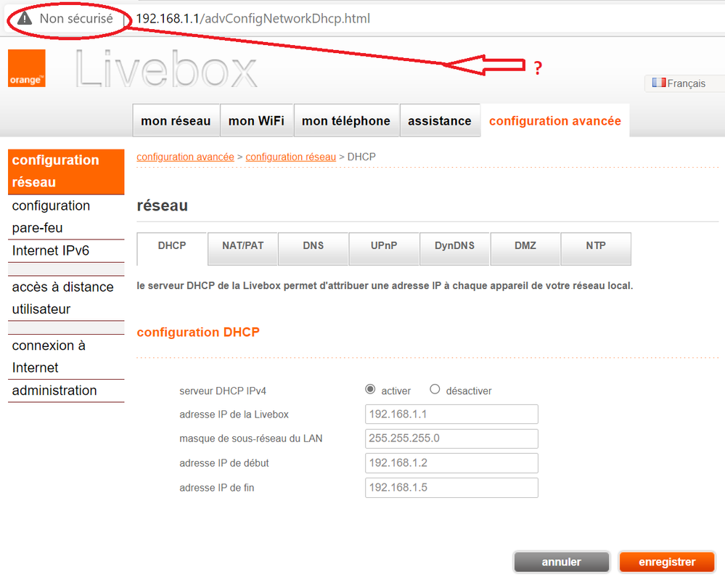Click configuration avancée breadcrumb link
Image resolution: width=725 pixels, height=588 pixels.
coord(185,157)
